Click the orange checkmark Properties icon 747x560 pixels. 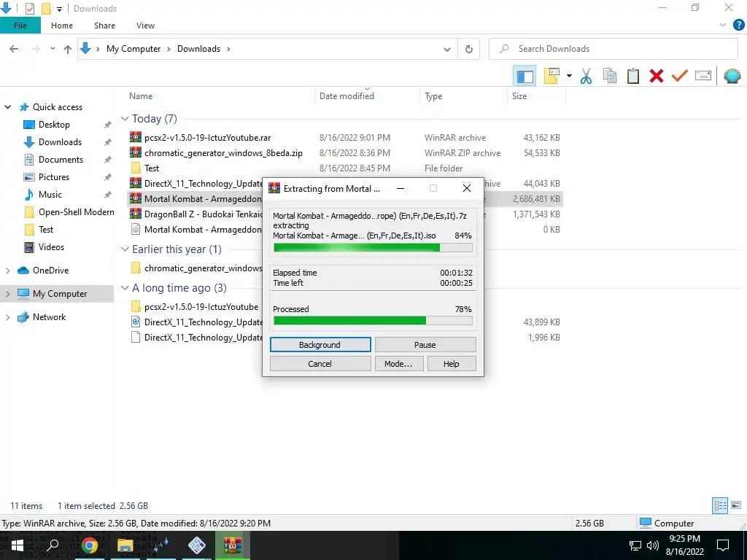680,76
